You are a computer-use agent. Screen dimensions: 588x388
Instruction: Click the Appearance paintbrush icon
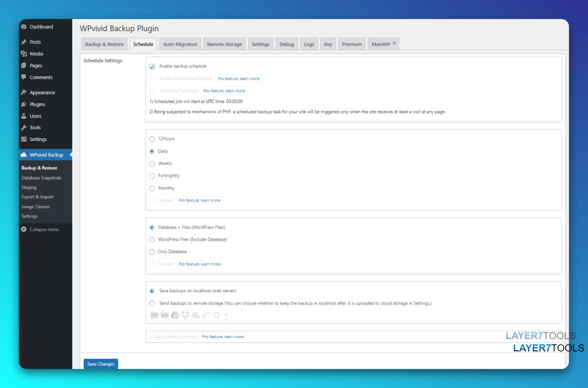click(x=24, y=92)
